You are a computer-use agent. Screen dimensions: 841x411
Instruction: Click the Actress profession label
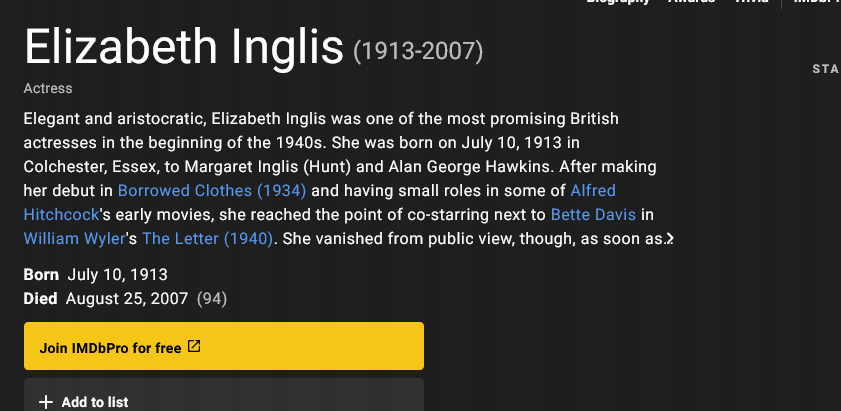point(48,89)
